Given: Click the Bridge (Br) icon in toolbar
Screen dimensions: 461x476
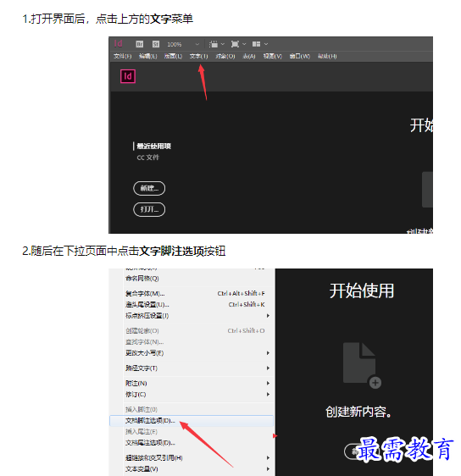Looking at the screenshot, I should click(139, 44).
